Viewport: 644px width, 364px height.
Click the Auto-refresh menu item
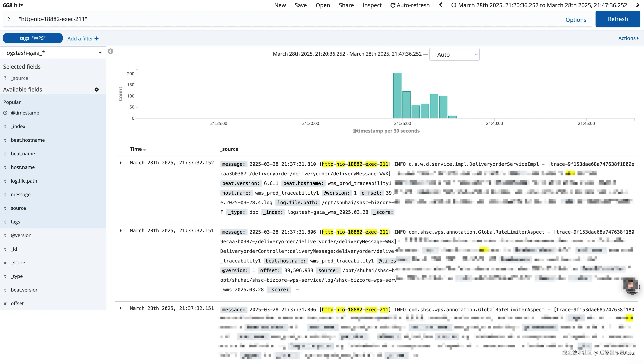[410, 5]
